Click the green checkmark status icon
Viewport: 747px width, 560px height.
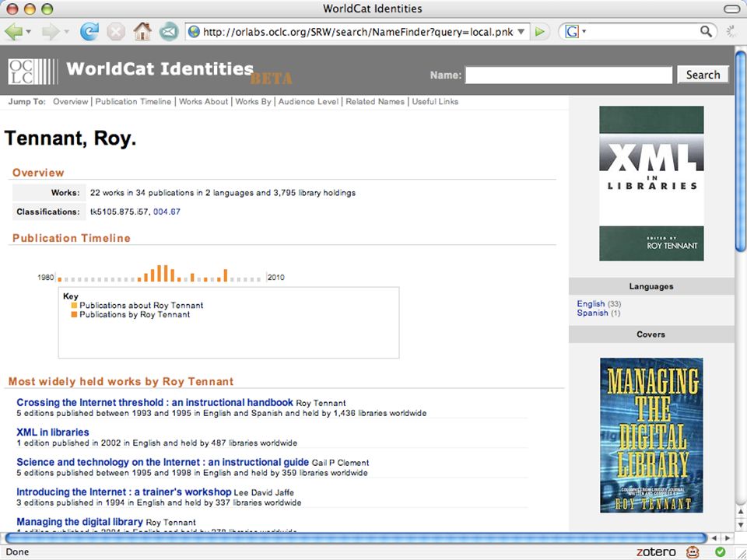point(720,552)
